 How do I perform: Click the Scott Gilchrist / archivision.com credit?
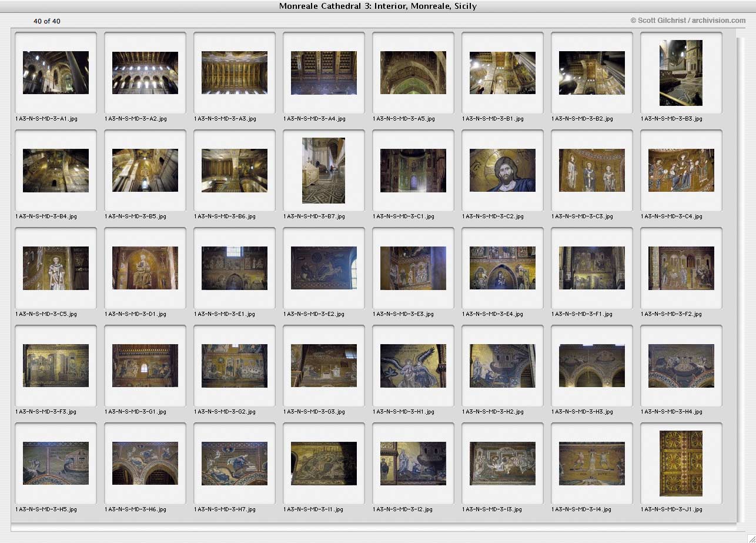pos(688,21)
